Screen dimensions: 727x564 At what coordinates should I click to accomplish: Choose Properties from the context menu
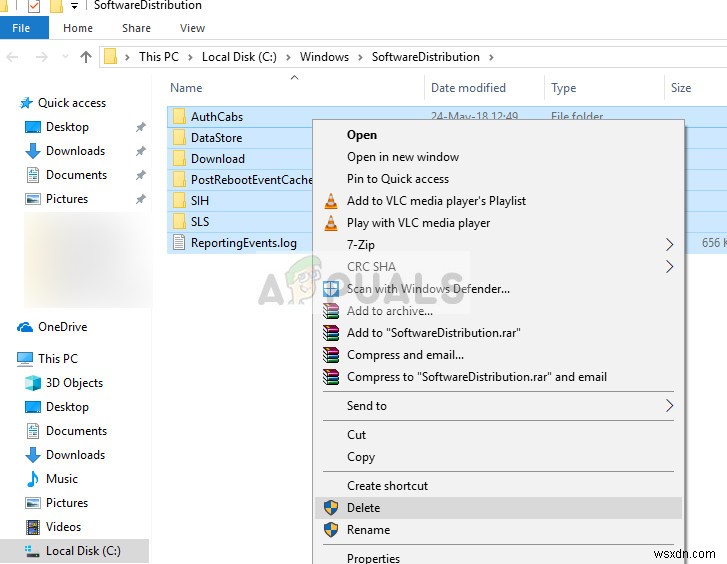click(x=498, y=556)
